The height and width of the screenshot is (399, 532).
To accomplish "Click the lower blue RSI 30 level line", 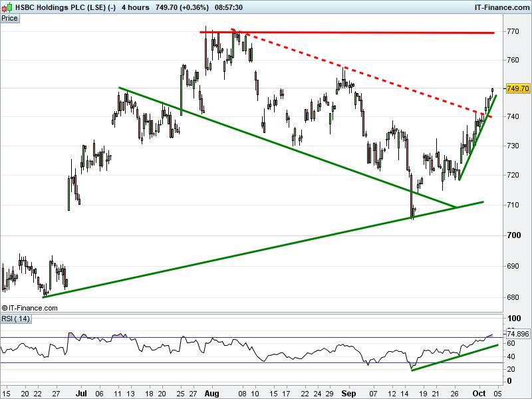I will [x=251, y=362].
